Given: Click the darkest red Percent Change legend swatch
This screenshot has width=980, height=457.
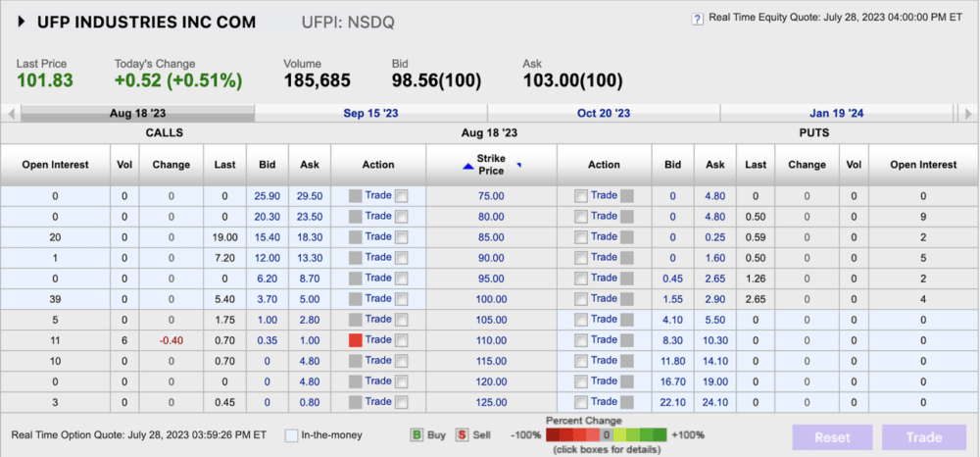Looking at the screenshot, I should click(553, 435).
